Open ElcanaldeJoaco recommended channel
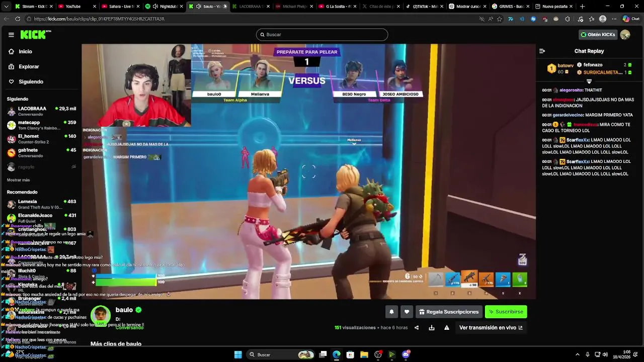 pyautogui.click(x=41, y=218)
